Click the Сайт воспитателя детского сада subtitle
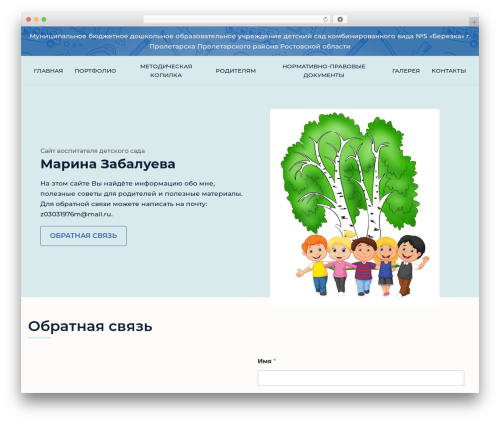Screen dimensions: 500x423 point(92,151)
